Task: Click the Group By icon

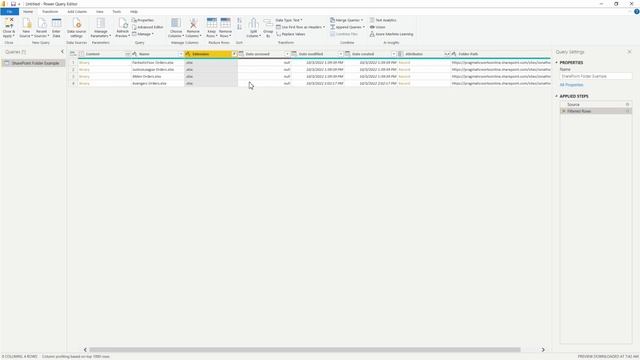Action: point(268,23)
